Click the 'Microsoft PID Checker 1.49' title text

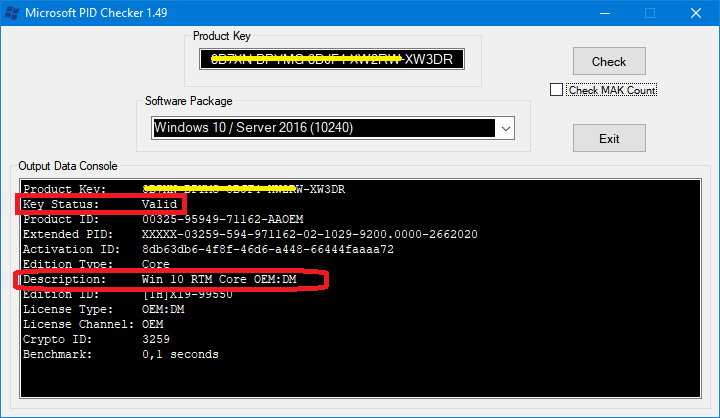coord(96,13)
